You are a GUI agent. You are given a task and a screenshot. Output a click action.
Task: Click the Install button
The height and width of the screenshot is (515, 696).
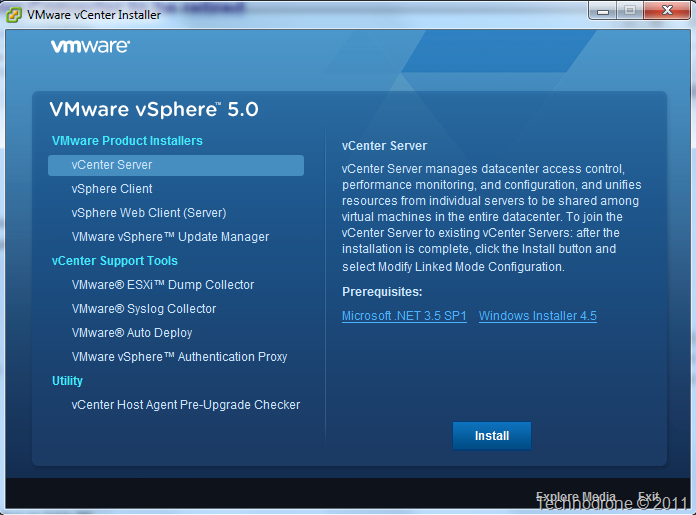pyautogui.click(x=492, y=436)
